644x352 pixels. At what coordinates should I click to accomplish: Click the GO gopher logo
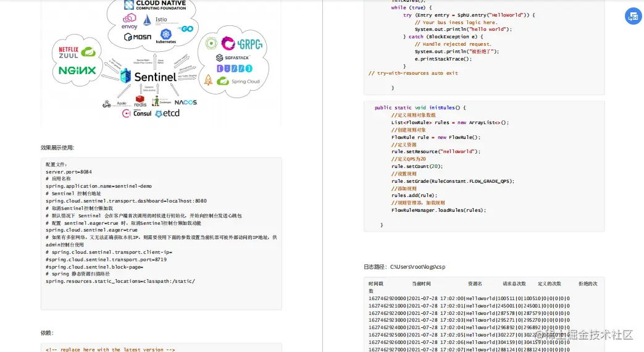(x=186, y=29)
